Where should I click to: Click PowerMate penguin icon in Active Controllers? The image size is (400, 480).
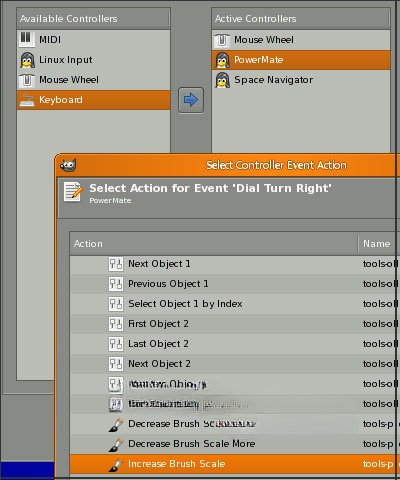point(222,60)
